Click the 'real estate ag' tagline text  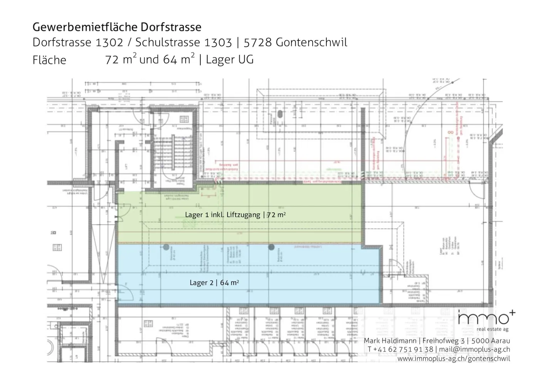492,329
